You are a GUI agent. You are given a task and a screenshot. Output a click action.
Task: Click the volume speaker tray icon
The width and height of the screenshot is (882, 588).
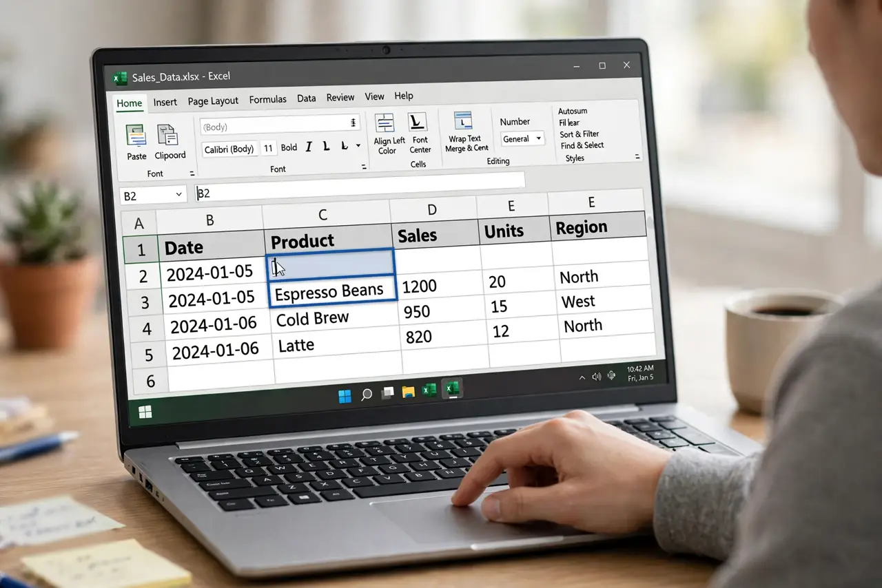[596, 375]
